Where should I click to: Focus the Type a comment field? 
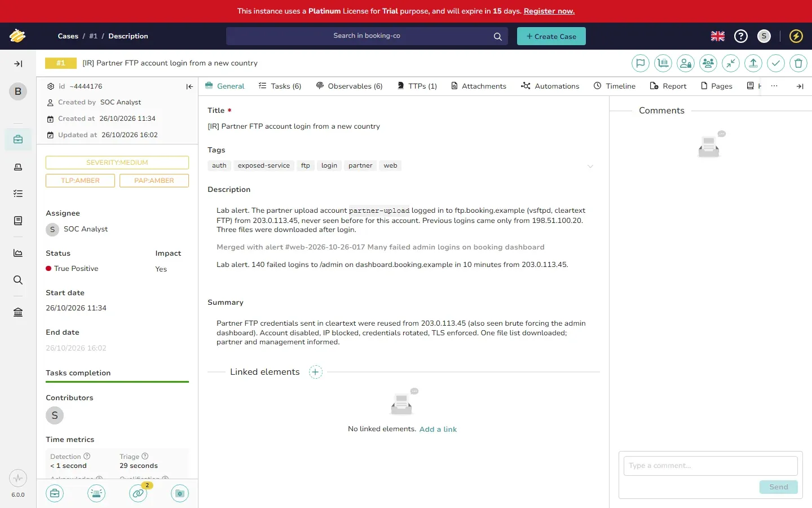710,466
